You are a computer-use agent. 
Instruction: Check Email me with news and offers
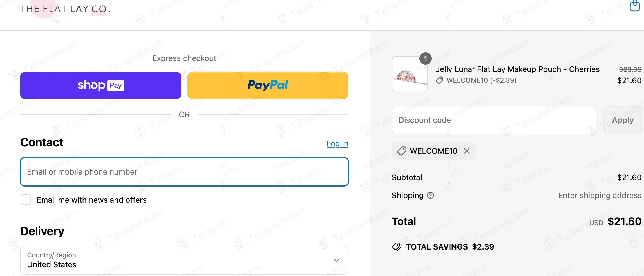click(x=26, y=200)
